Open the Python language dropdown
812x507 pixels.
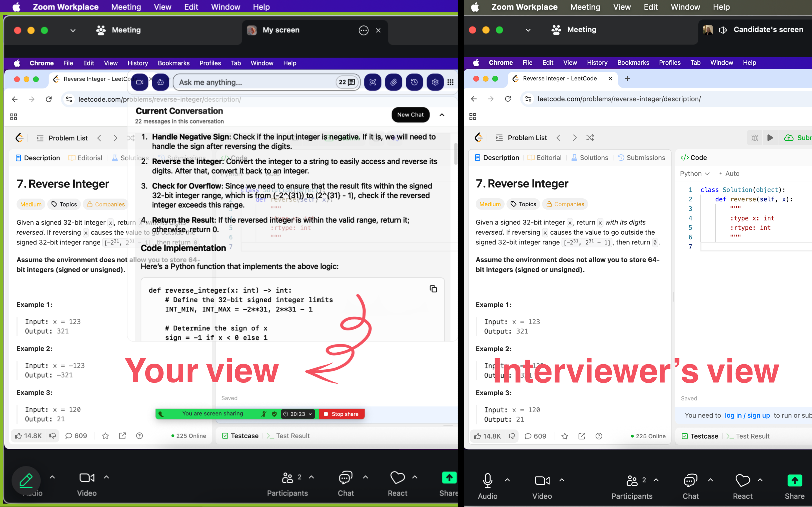(694, 174)
